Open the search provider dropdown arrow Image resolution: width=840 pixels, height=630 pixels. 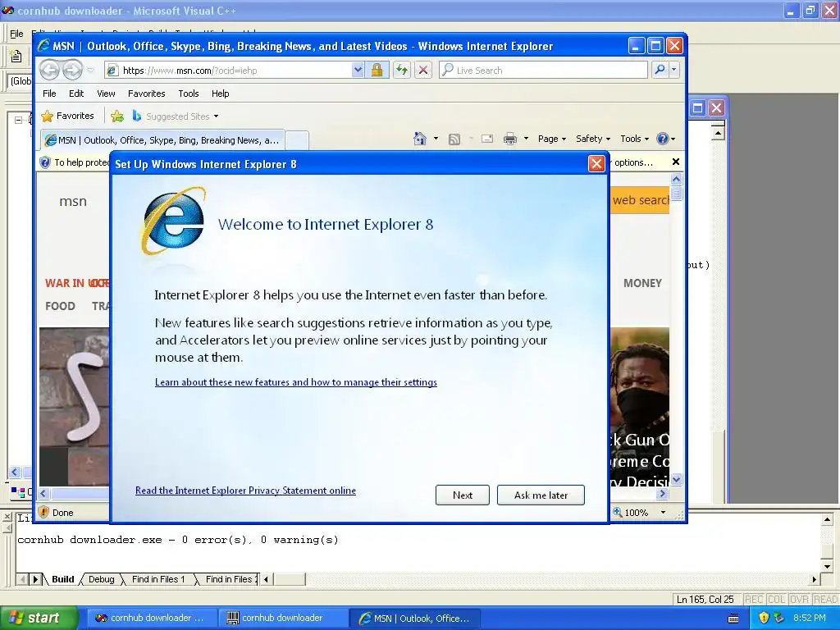674,70
